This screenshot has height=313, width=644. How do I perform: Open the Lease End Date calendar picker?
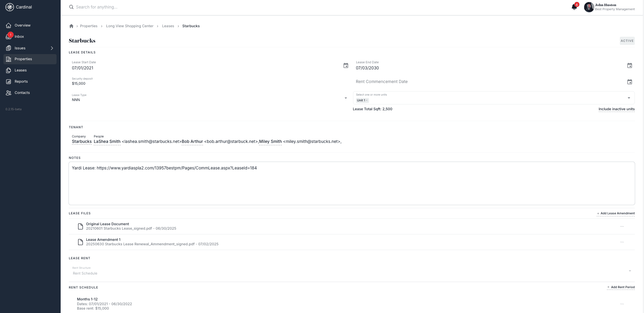click(x=629, y=65)
